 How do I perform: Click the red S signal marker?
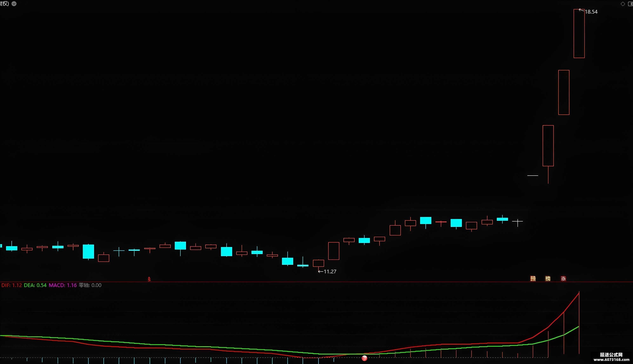[149, 279]
